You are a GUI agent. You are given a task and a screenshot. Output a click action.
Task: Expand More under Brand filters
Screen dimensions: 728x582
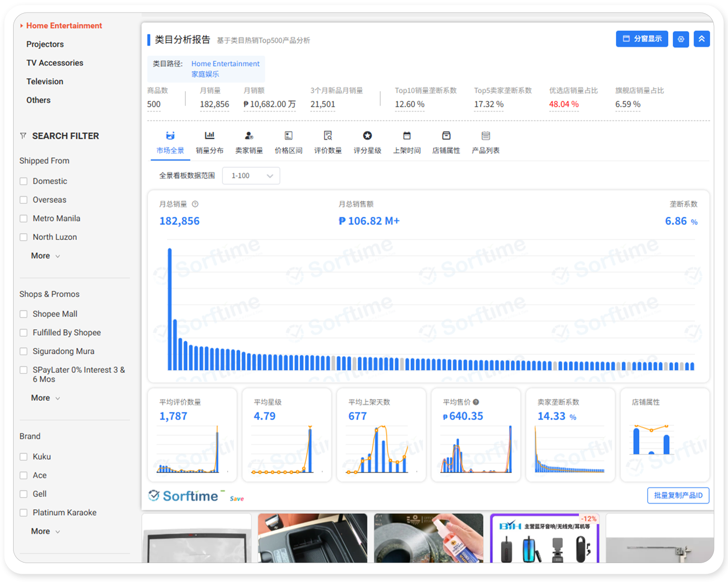point(45,531)
